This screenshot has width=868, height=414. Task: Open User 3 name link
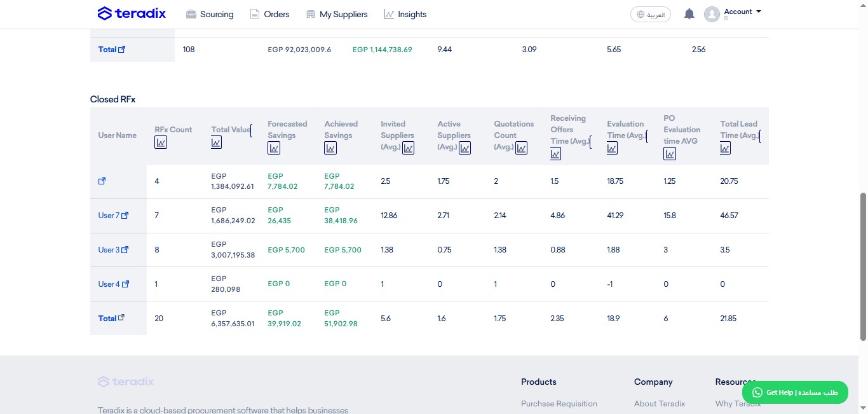tap(109, 250)
